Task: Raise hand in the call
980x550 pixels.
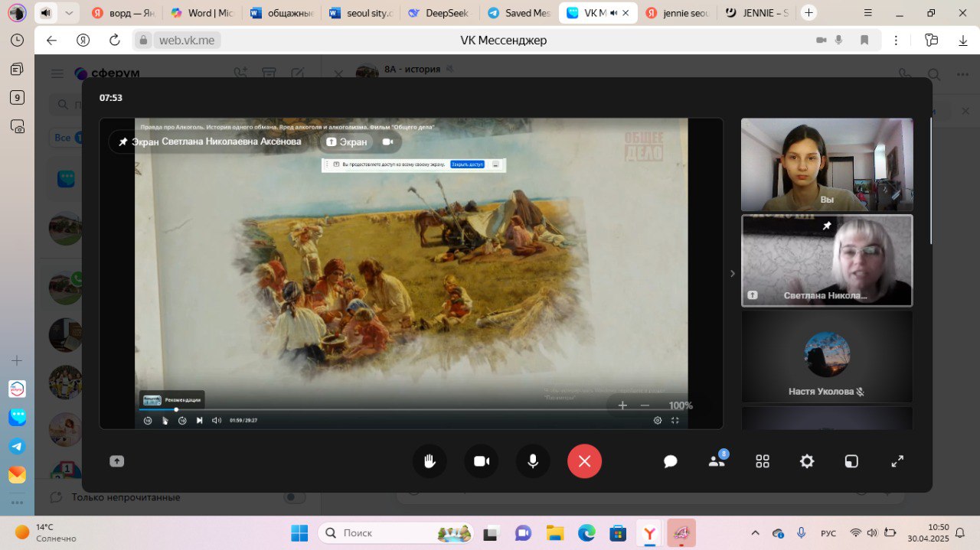Action: [x=430, y=461]
